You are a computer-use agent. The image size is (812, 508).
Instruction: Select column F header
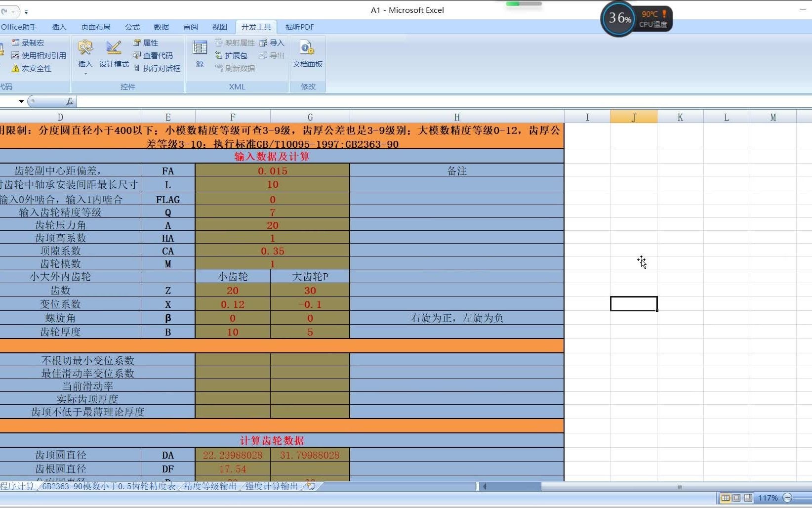pyautogui.click(x=233, y=117)
